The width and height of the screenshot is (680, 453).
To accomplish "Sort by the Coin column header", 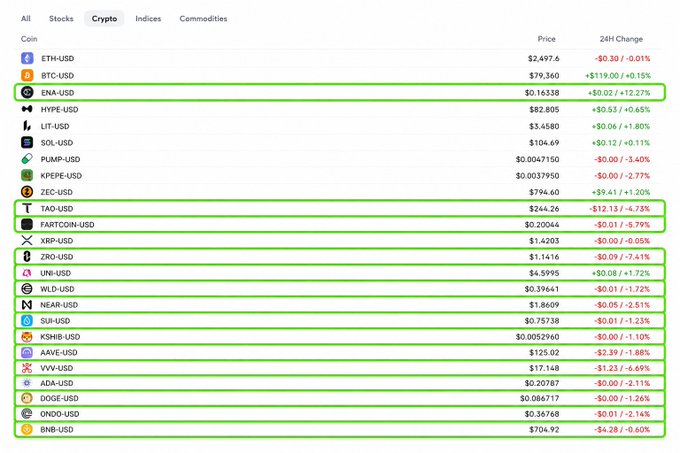I will pyautogui.click(x=29, y=39).
